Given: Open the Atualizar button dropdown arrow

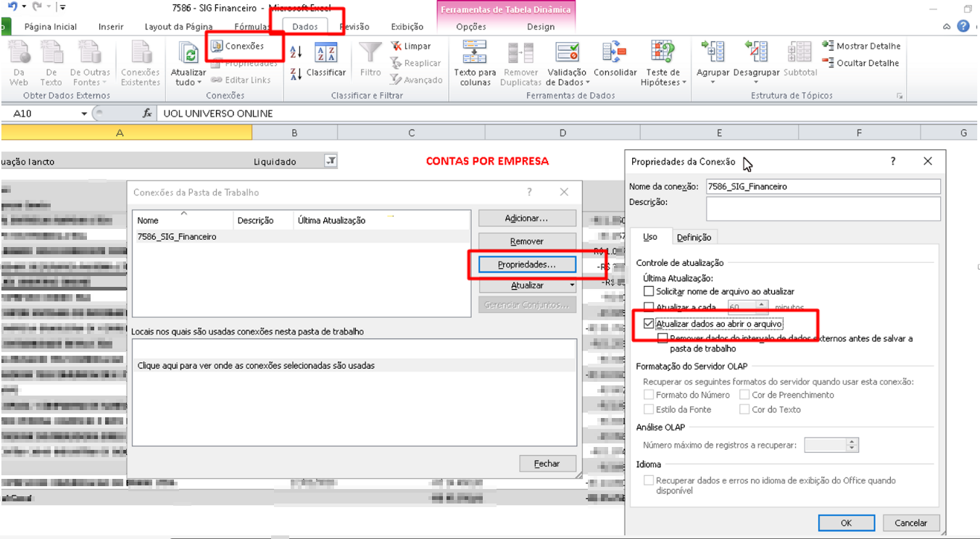Looking at the screenshot, I should 573,285.
